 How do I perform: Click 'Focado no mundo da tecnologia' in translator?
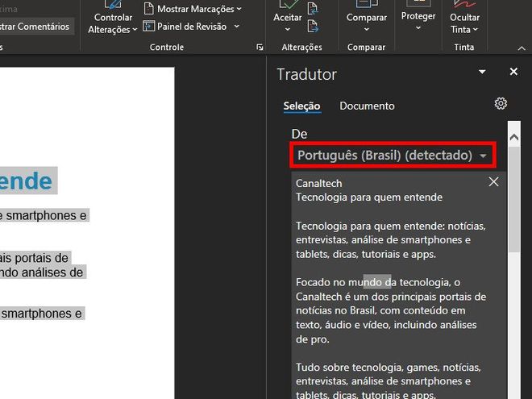(x=372, y=282)
